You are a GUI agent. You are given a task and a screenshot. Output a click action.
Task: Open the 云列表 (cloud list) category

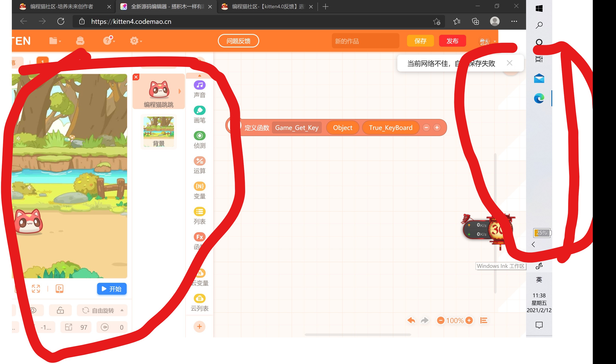(200, 303)
